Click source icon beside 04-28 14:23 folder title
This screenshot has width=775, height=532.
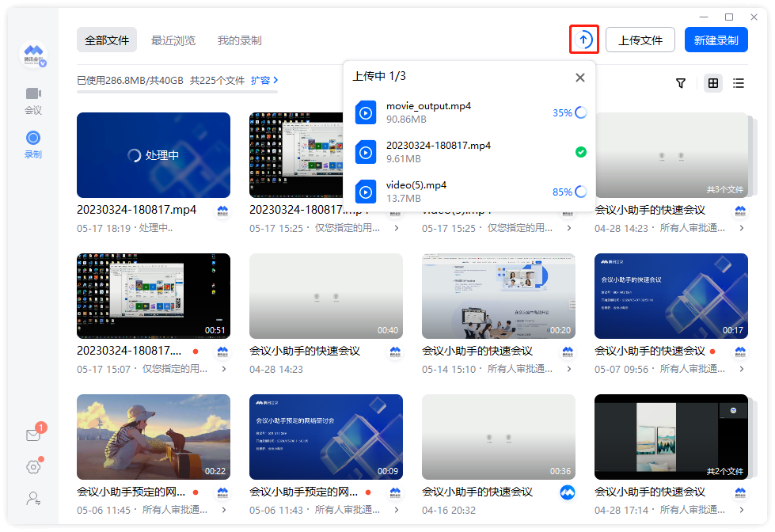point(740,211)
